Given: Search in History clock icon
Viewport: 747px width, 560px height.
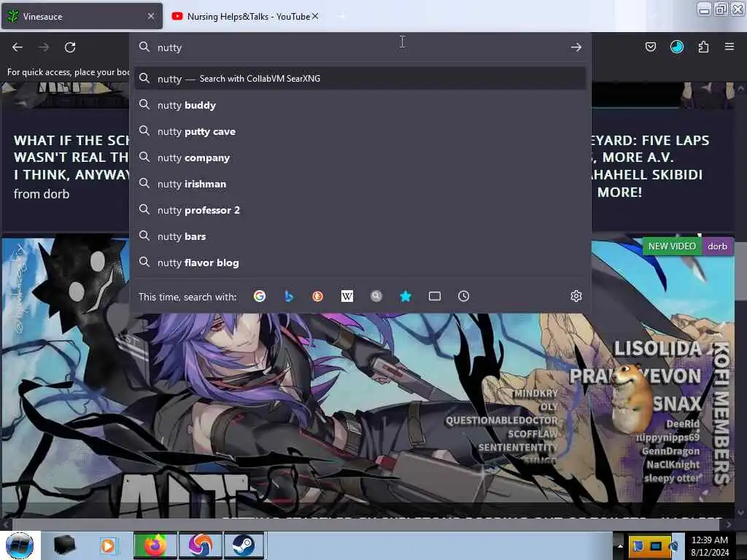Looking at the screenshot, I should 463,296.
